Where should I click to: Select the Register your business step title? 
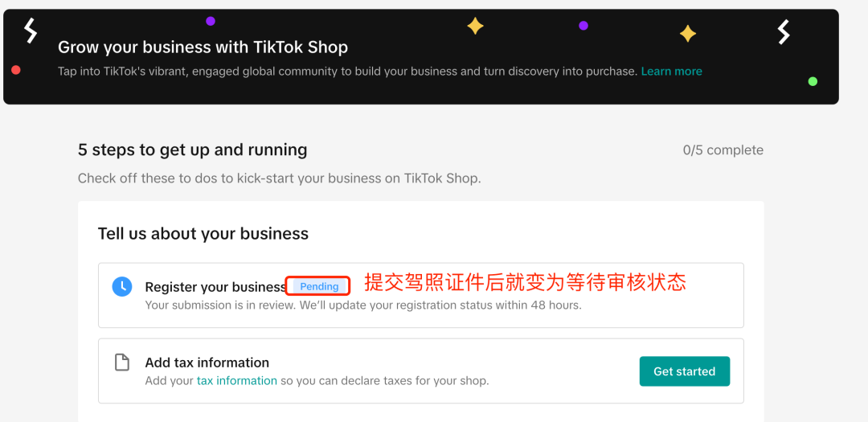click(215, 287)
